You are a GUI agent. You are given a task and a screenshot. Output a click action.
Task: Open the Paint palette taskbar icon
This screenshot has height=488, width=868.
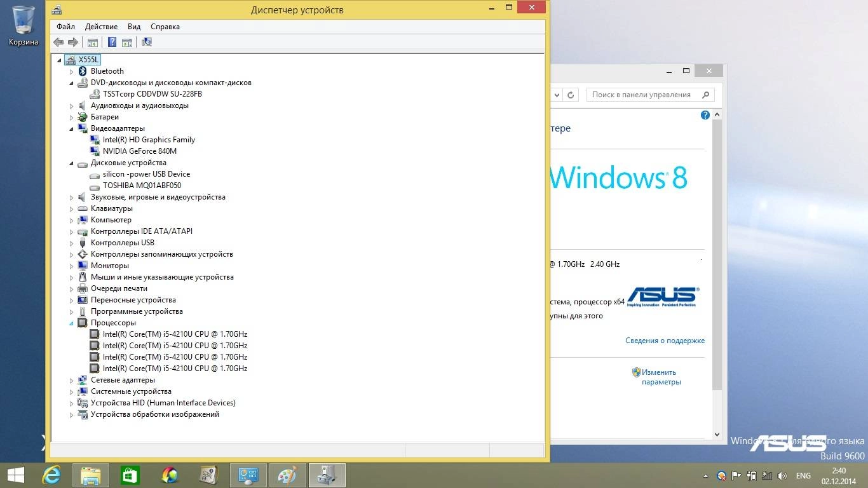(x=288, y=475)
